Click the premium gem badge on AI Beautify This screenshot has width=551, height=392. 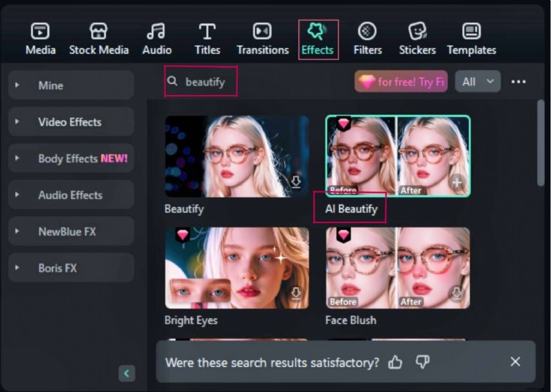coord(343,123)
